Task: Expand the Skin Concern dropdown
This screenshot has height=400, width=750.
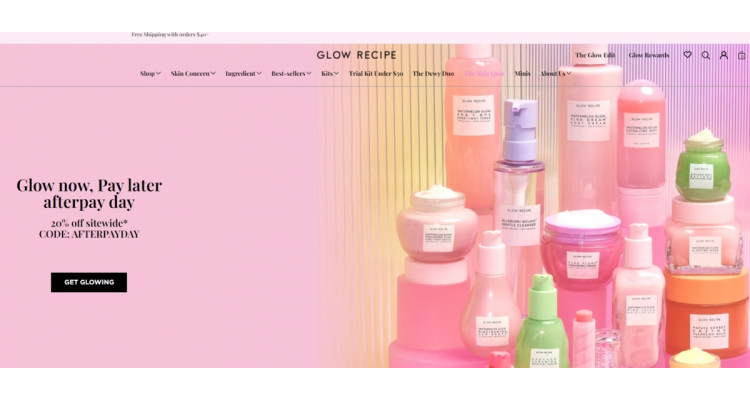Action: pyautogui.click(x=193, y=73)
